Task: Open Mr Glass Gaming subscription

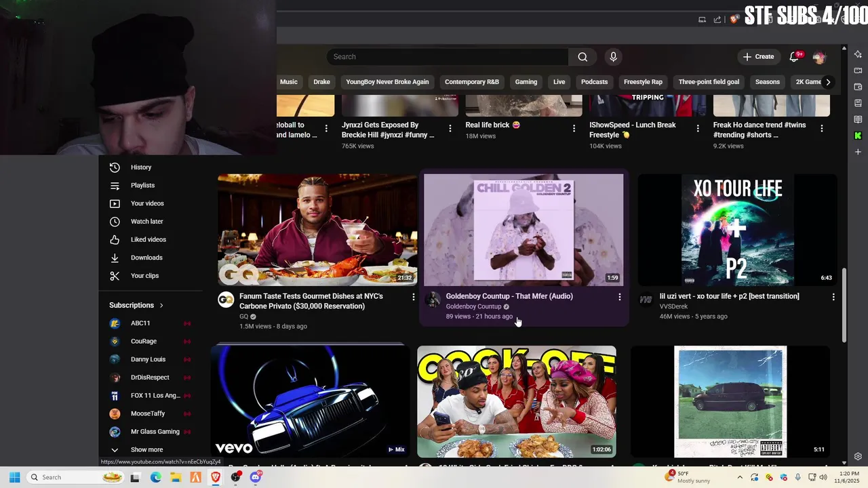Action: tap(149, 432)
